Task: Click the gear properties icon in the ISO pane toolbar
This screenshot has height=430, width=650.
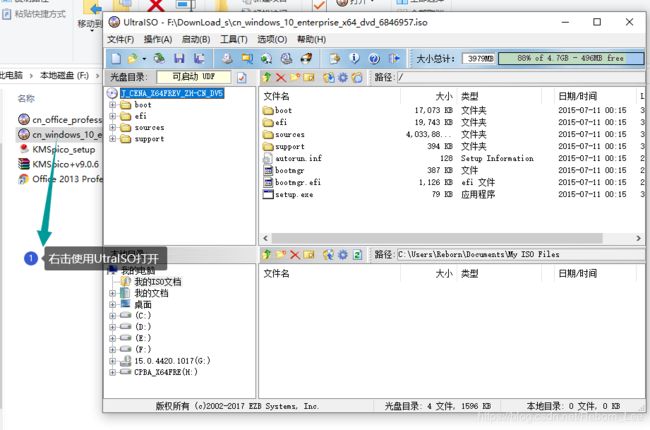Action: click(343, 77)
